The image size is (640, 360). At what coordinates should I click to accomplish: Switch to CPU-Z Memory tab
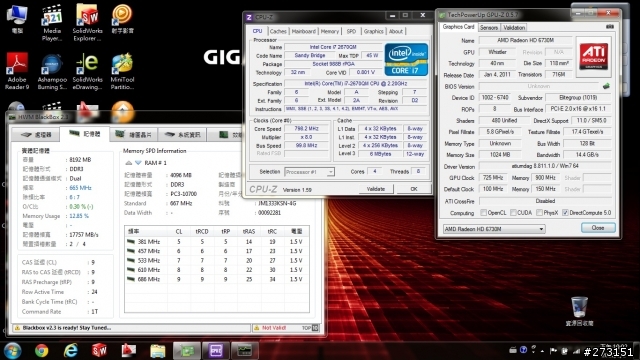pyautogui.click(x=330, y=31)
